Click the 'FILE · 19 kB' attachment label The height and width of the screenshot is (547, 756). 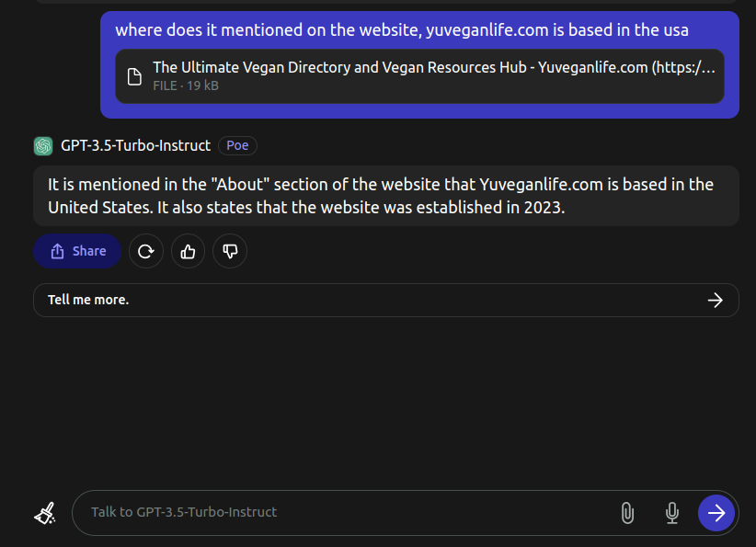tap(186, 85)
